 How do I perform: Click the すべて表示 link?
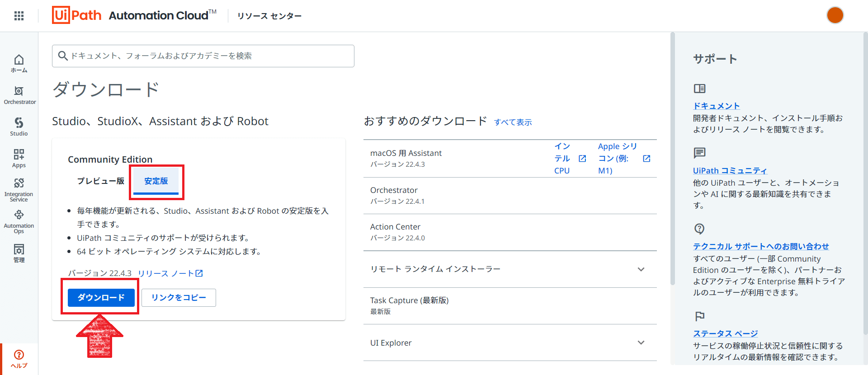click(x=513, y=122)
